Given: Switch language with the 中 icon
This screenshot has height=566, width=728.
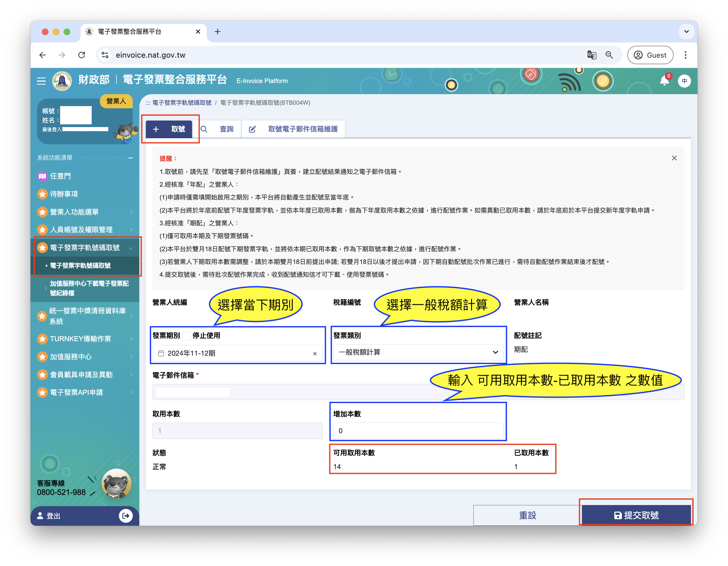Looking at the screenshot, I should click(684, 81).
